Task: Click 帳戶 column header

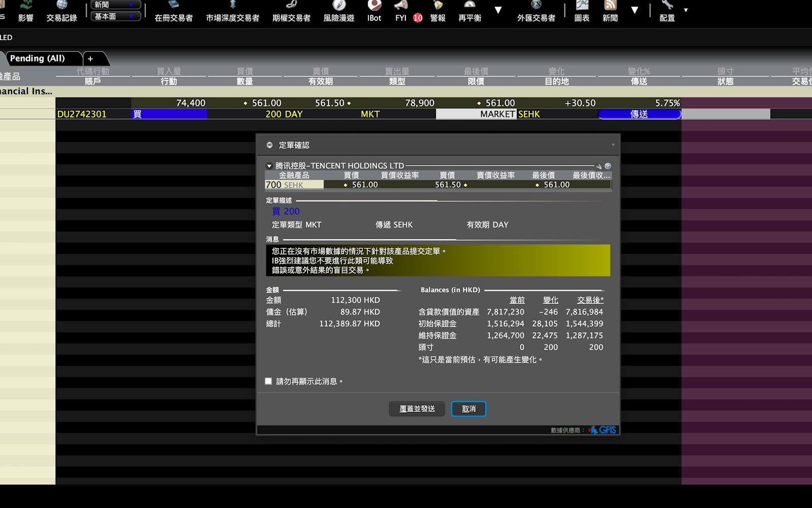Action: (x=92, y=81)
